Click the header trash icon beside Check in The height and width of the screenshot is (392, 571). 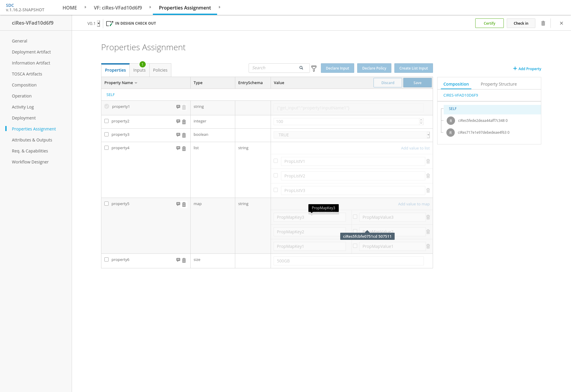543,23
